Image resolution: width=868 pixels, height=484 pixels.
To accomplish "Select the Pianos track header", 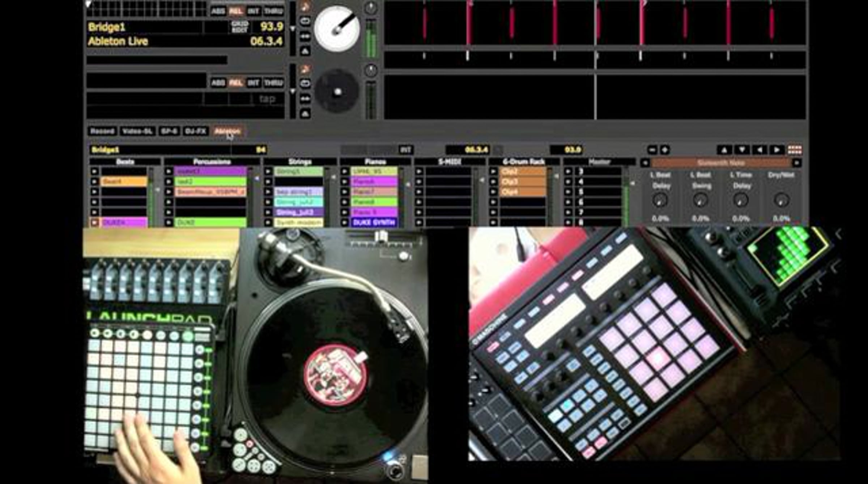I will pyautogui.click(x=375, y=162).
